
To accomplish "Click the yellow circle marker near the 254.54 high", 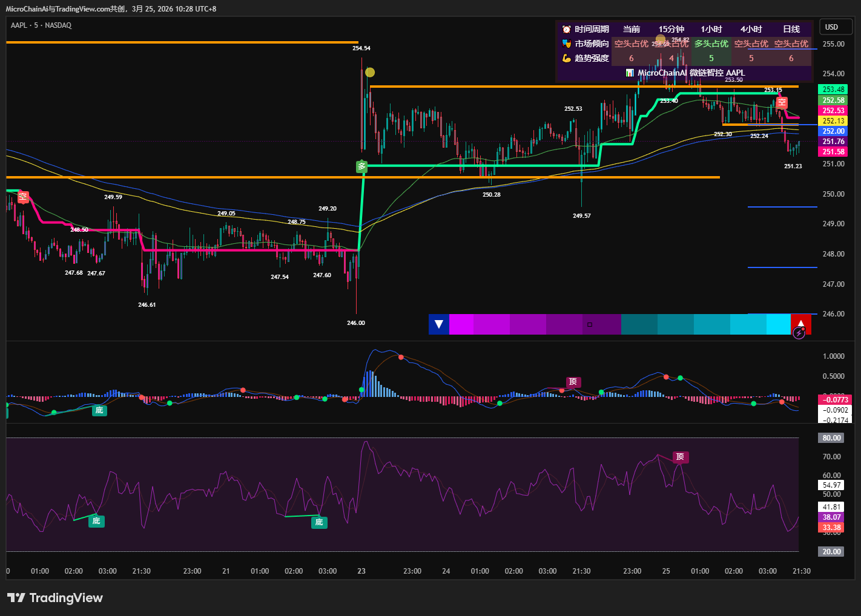I will 370,73.
